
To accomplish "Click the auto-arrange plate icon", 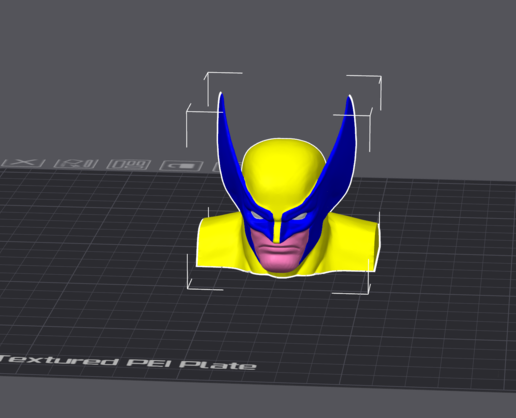I will point(129,164).
